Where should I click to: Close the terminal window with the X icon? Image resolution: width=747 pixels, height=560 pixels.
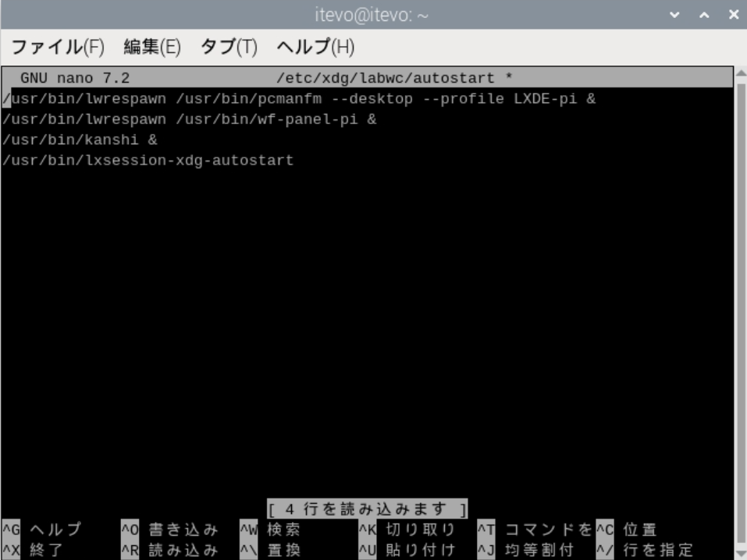[732, 15]
